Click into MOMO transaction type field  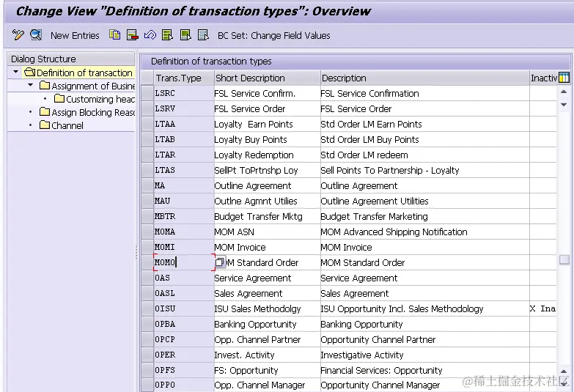tap(184, 262)
